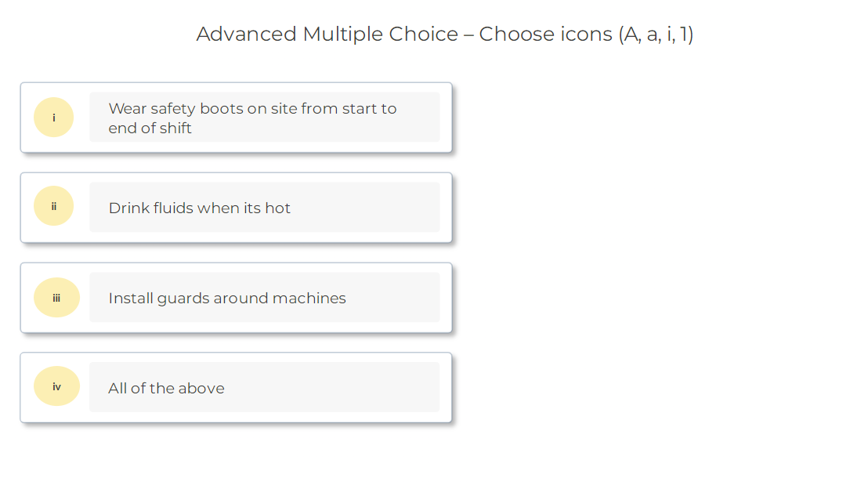Image resolution: width=868 pixels, height=489 pixels.
Task: Click the 'All of the above' text label
Action: (x=166, y=388)
